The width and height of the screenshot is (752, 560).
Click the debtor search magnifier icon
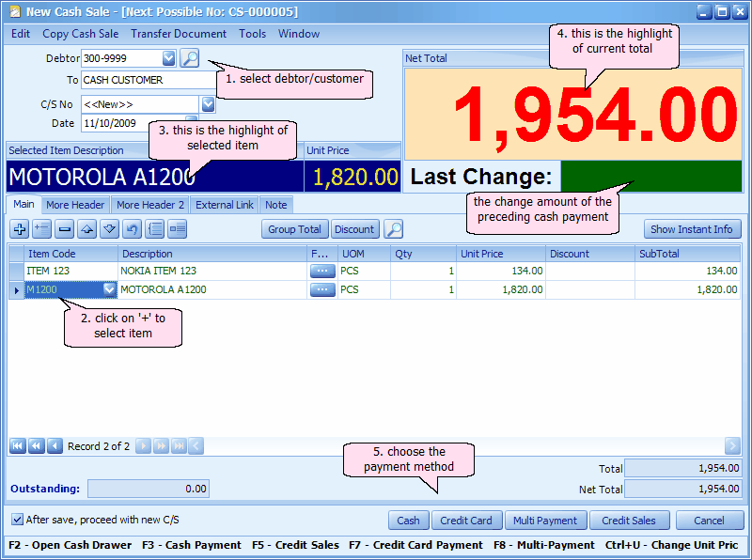(190, 58)
